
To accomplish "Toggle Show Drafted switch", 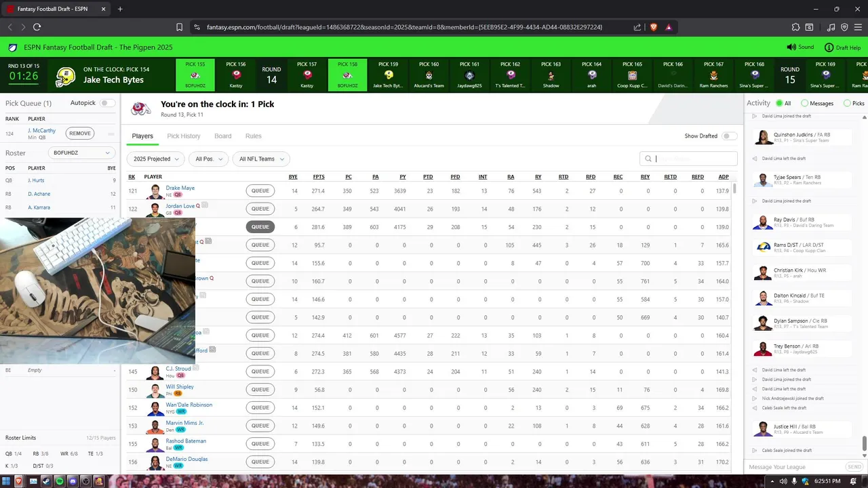I will pos(729,136).
